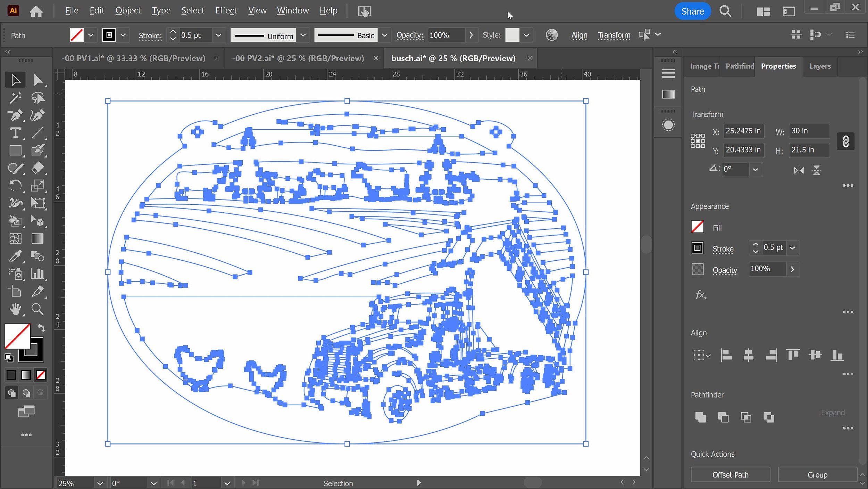868x489 pixels.
Task: Switch to the Layers panel tab
Action: click(x=820, y=66)
